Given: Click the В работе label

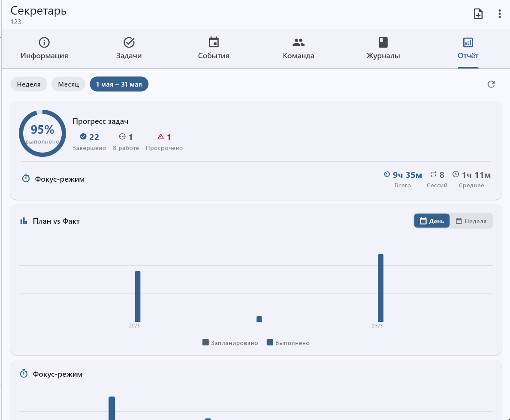Looking at the screenshot, I should [126, 148].
